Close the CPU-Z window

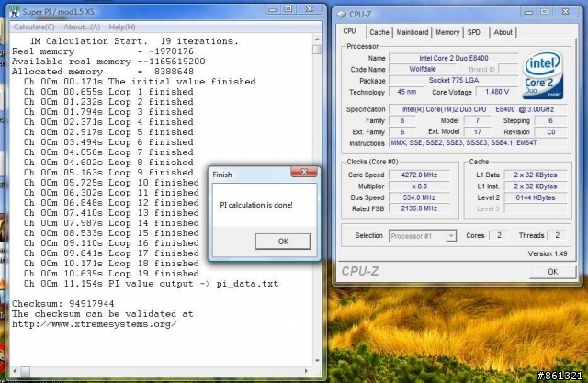[x=566, y=12]
